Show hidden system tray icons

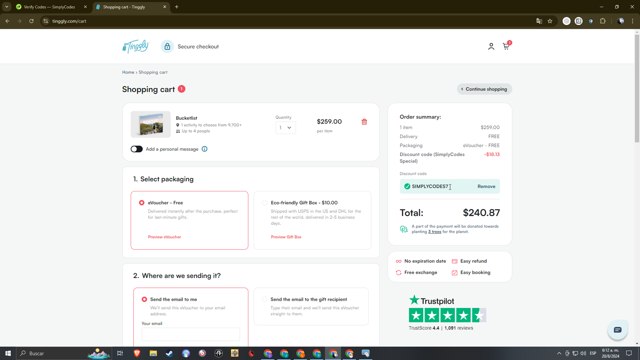click(559, 353)
